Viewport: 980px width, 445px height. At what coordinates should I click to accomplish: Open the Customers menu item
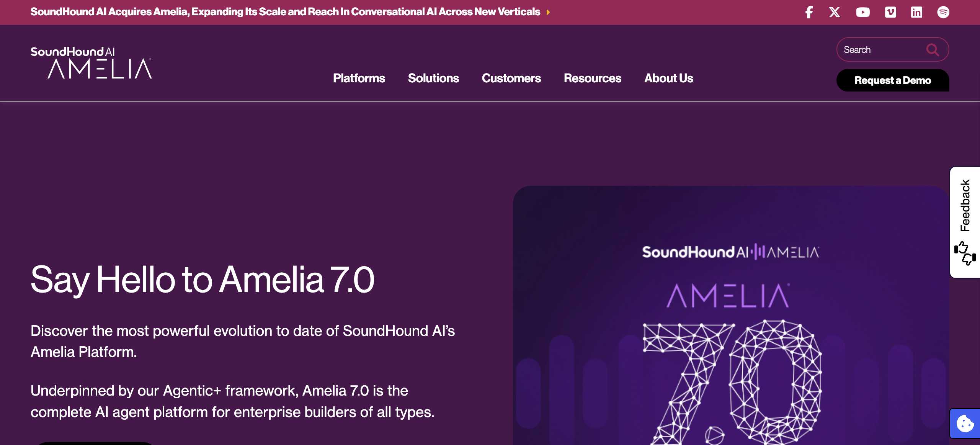point(511,78)
